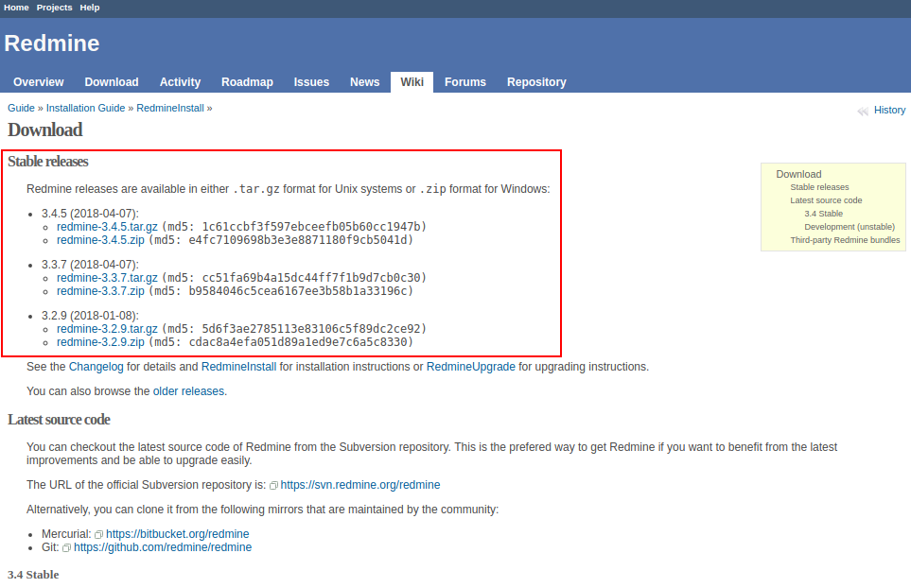Switch to the Forums tab
This screenshot has height=588, width=911.
465,82
